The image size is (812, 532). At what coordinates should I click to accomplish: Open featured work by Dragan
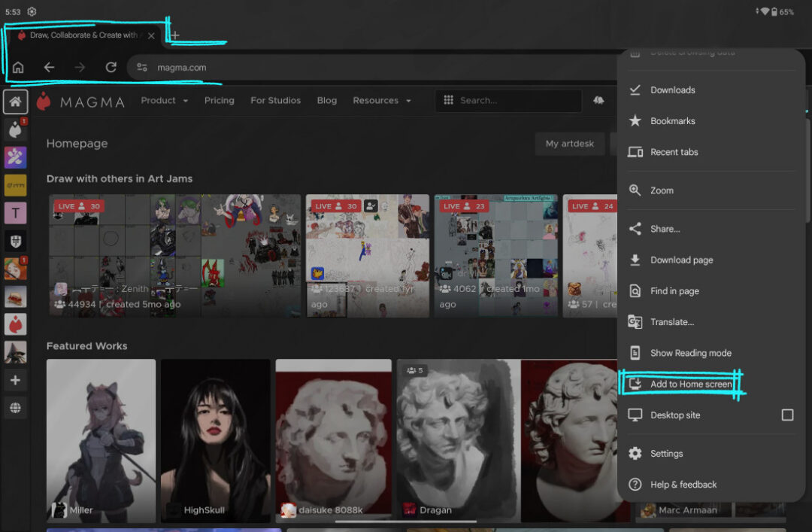click(x=507, y=441)
